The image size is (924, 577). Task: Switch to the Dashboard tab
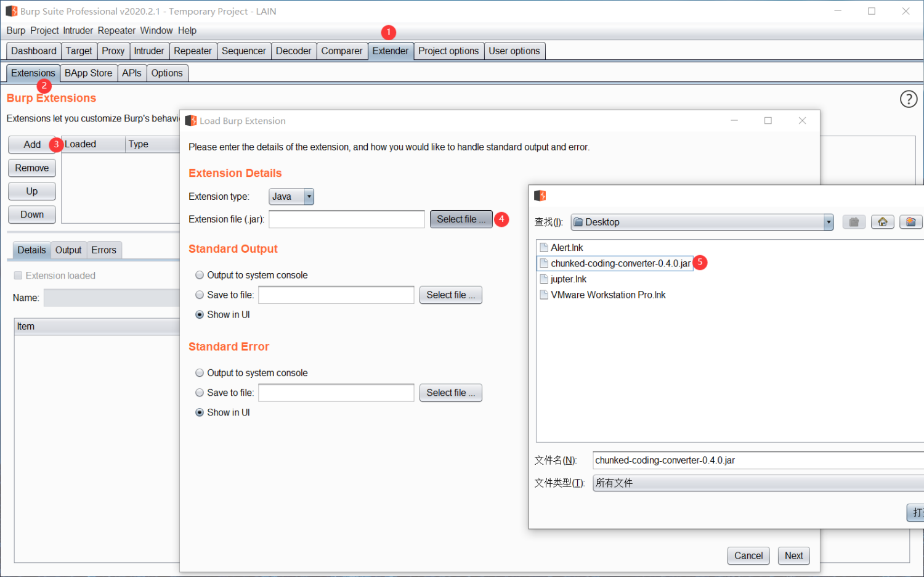[x=34, y=51]
